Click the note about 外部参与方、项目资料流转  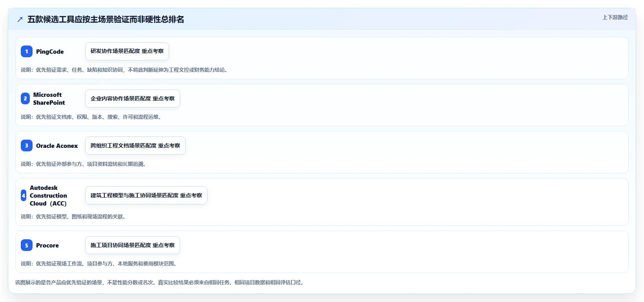click(x=84, y=164)
